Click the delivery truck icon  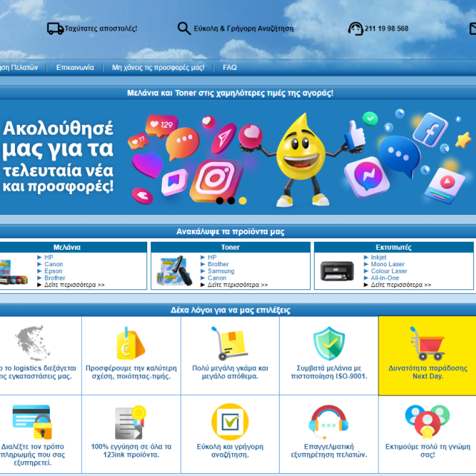point(55,28)
